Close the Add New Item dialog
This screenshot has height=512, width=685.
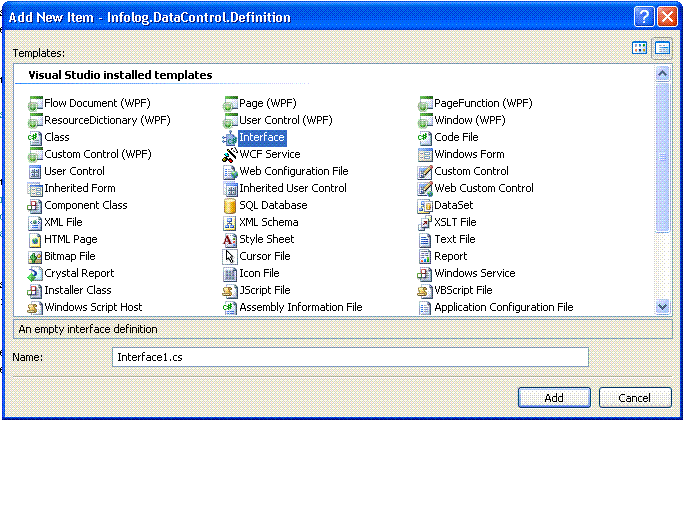click(x=668, y=17)
